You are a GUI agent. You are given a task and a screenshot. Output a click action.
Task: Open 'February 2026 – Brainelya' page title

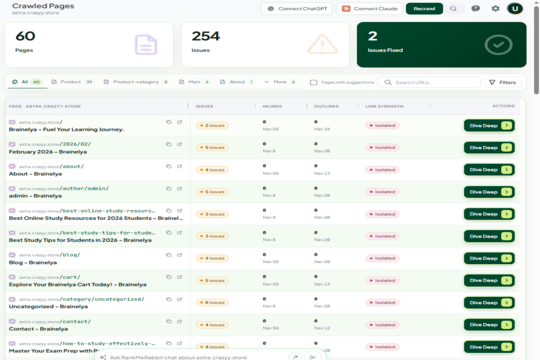pyautogui.click(x=48, y=152)
